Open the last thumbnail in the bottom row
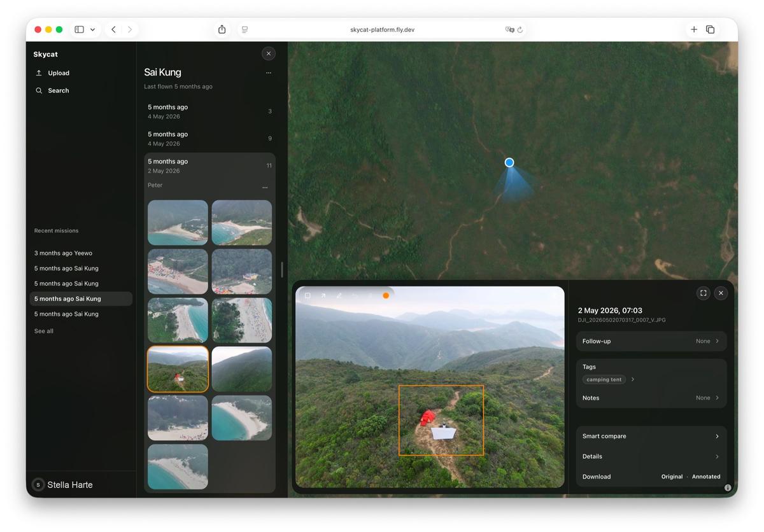764x532 pixels. coord(178,466)
